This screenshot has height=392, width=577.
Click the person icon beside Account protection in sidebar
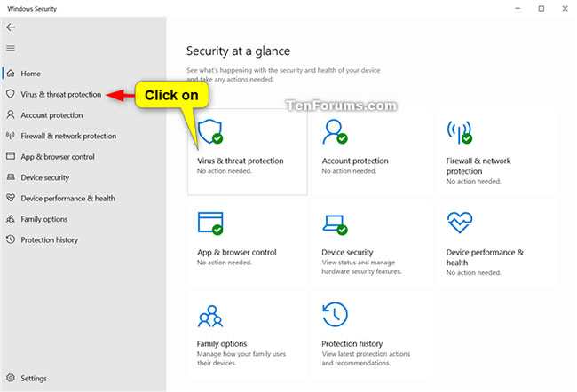pyautogui.click(x=11, y=114)
